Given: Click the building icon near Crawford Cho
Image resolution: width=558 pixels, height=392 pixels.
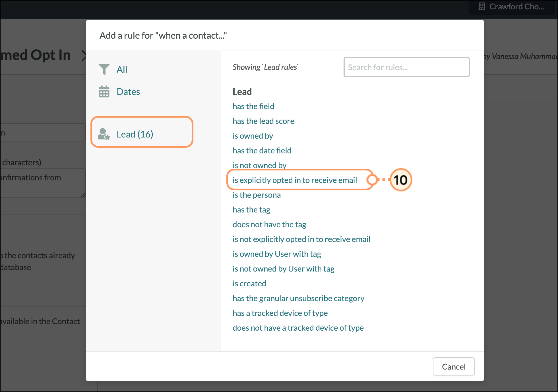Looking at the screenshot, I should click(481, 7).
